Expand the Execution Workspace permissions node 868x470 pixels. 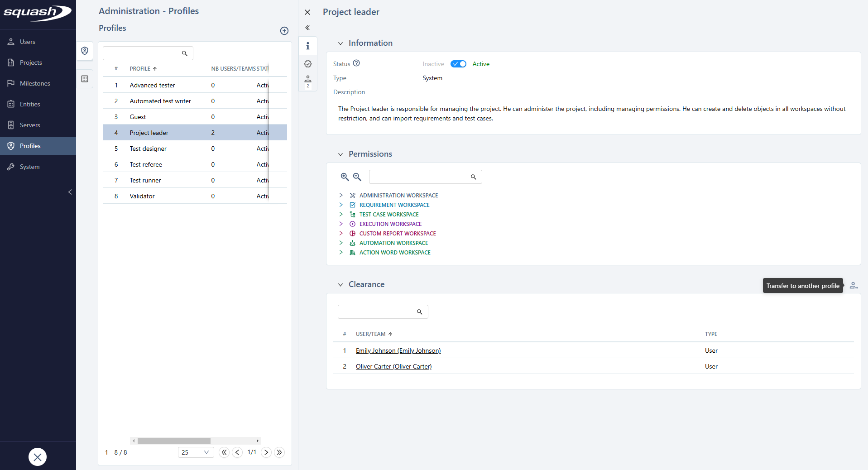[x=341, y=224]
